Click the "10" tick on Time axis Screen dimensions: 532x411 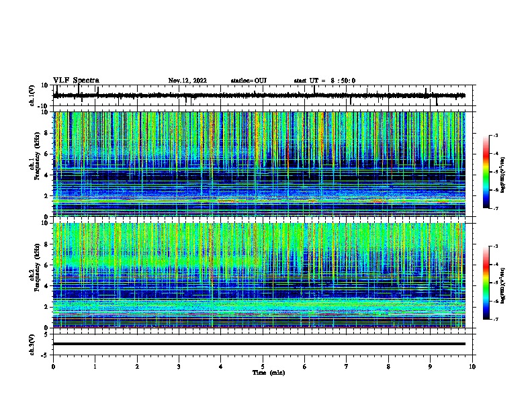472,367
